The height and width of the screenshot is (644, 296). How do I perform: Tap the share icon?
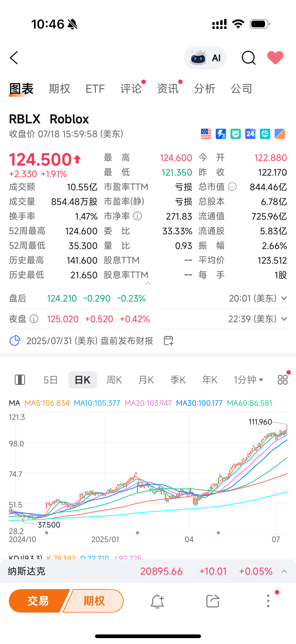coord(213,601)
